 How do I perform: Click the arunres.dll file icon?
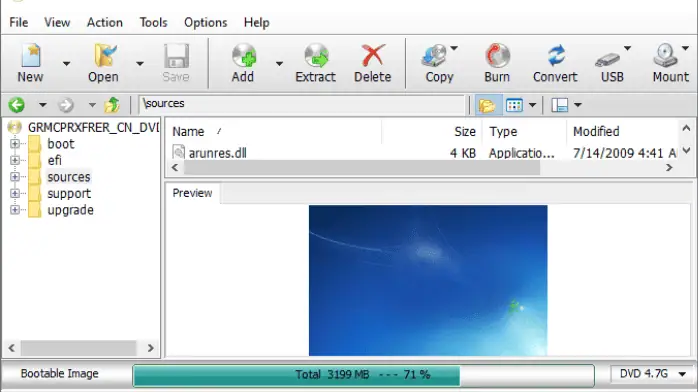point(179,153)
